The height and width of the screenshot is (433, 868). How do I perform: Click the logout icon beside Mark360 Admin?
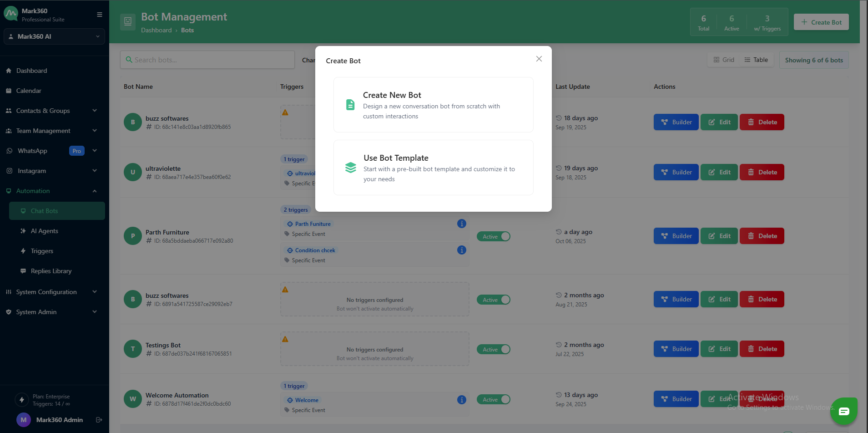99,420
